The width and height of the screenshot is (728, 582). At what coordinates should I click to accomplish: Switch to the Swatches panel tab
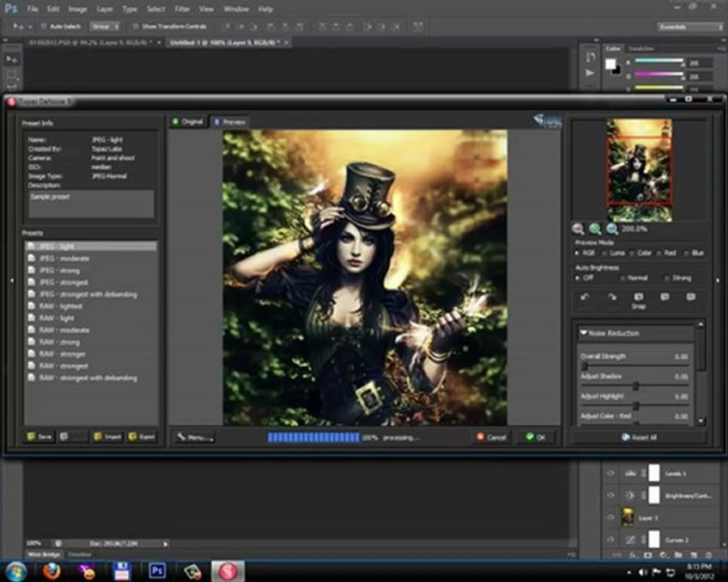click(x=641, y=48)
